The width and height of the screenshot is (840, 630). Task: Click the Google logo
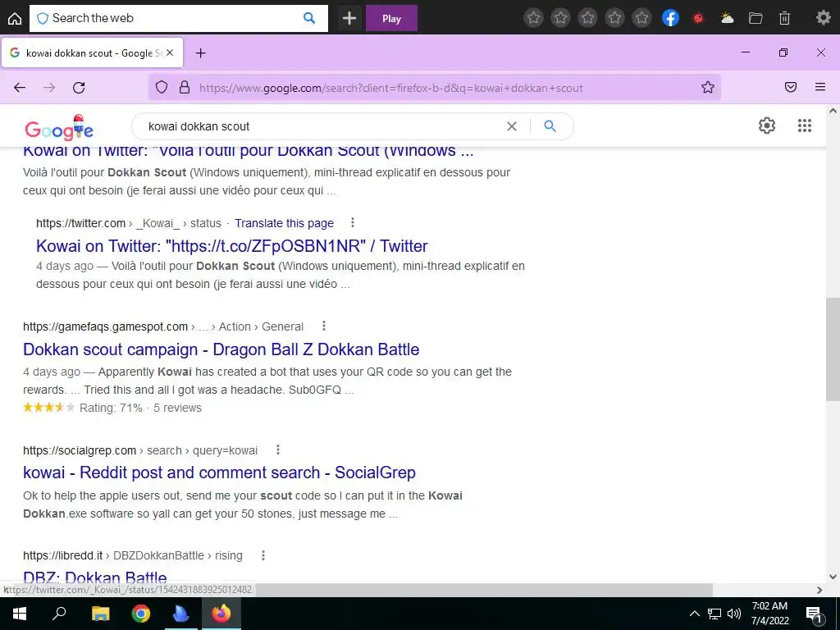59,128
